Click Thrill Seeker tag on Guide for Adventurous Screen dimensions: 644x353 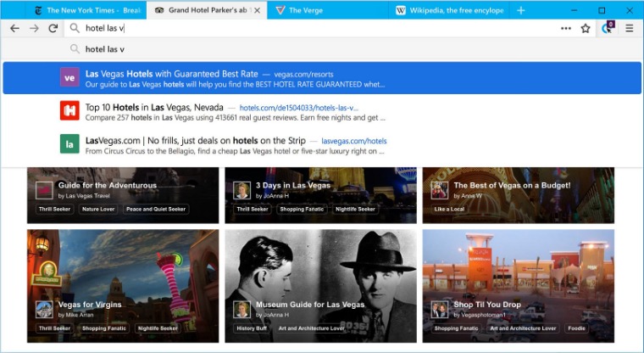point(54,209)
